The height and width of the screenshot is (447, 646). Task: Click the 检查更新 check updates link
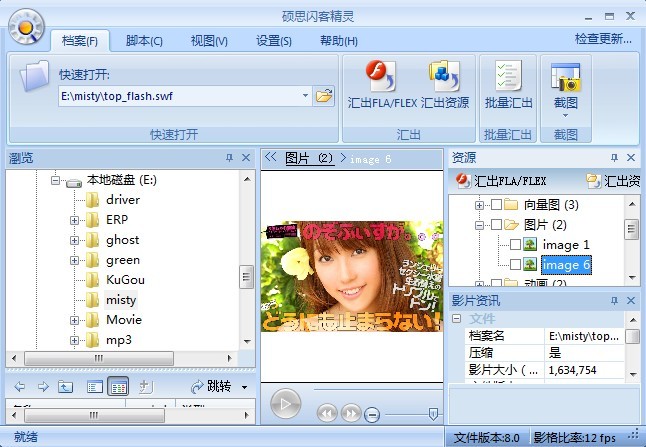click(x=602, y=39)
